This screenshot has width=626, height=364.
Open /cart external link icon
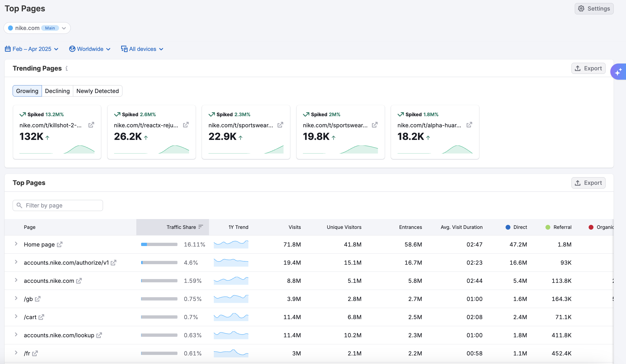(41, 317)
